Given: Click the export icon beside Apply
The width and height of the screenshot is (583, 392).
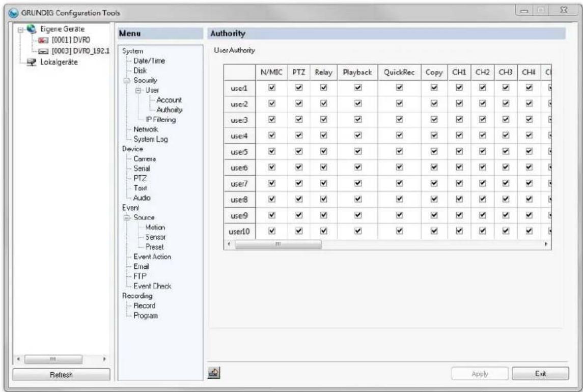Looking at the screenshot, I should [214, 373].
